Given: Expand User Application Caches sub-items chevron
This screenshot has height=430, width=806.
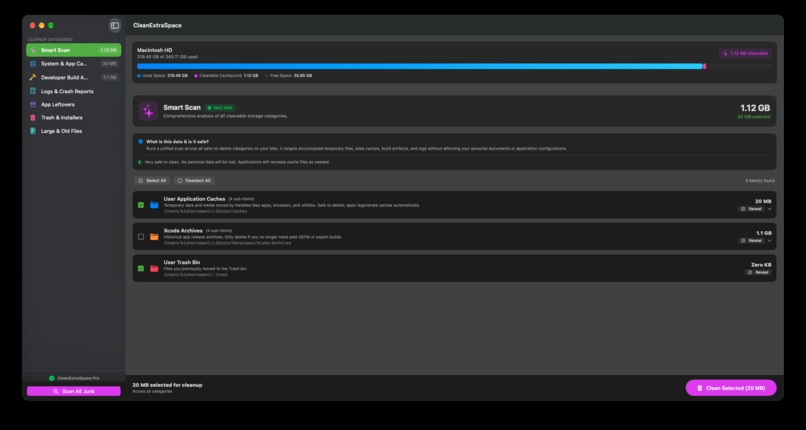Looking at the screenshot, I should click(770, 209).
